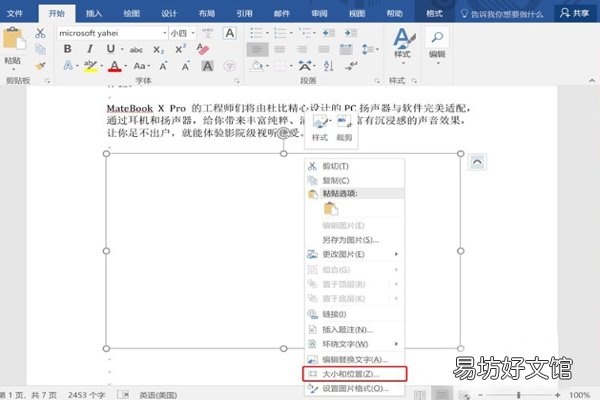Click the Shrink Font icon
600x400 pixels.
[186, 67]
